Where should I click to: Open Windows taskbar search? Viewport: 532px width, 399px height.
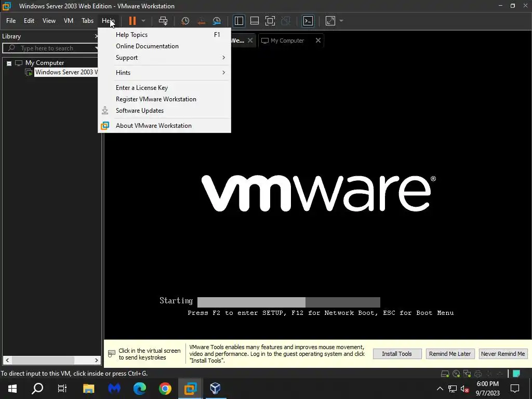[x=37, y=389]
